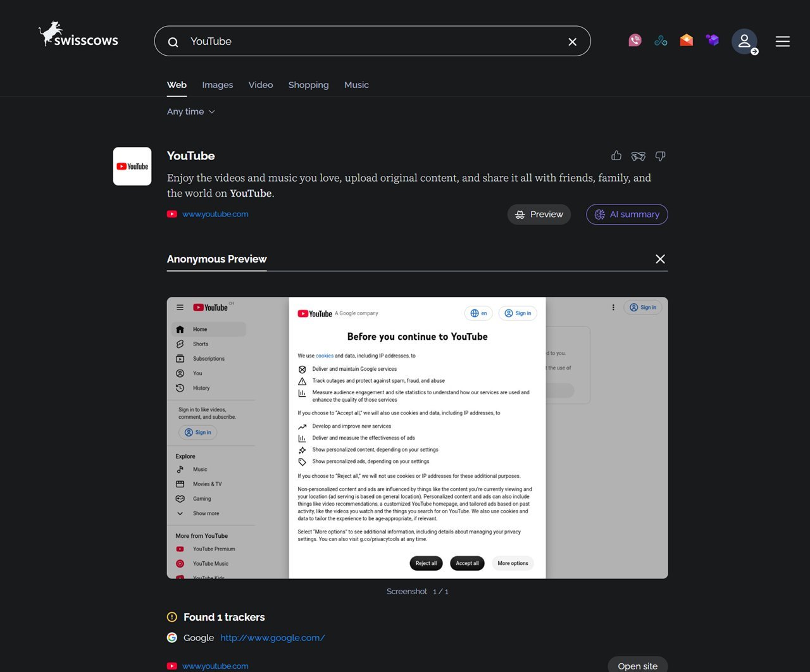Open the hamburger menu
The width and height of the screenshot is (810, 672).
pyautogui.click(x=783, y=42)
